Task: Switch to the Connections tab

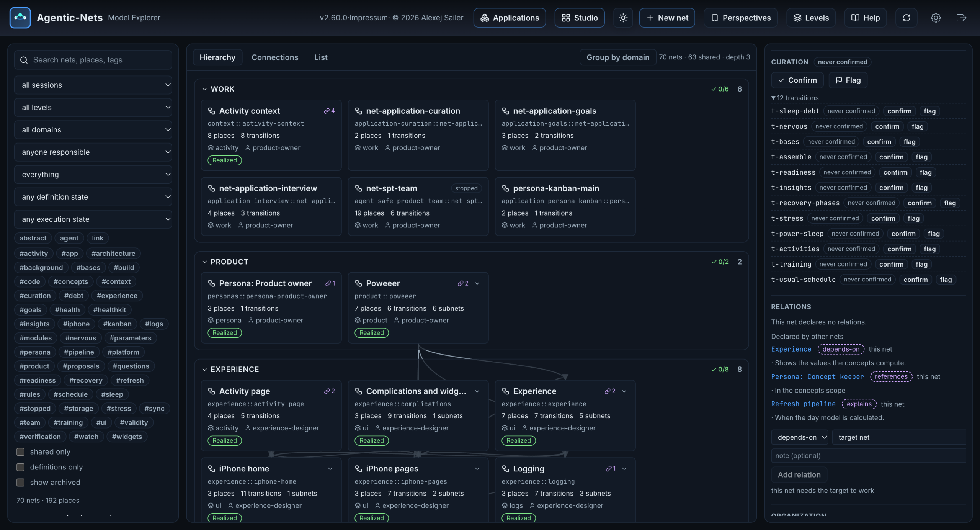Action: click(275, 57)
